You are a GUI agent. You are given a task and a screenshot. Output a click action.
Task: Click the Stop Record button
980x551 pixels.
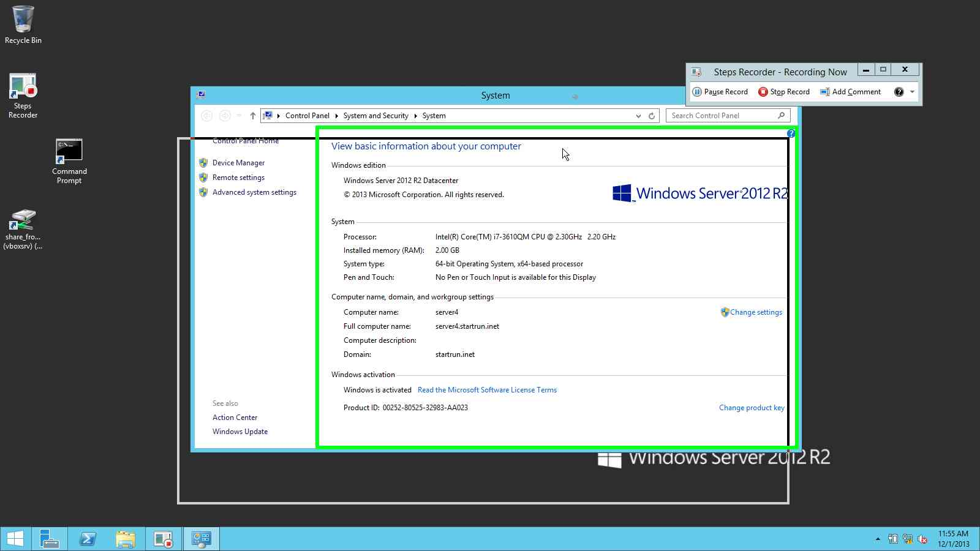tap(785, 91)
